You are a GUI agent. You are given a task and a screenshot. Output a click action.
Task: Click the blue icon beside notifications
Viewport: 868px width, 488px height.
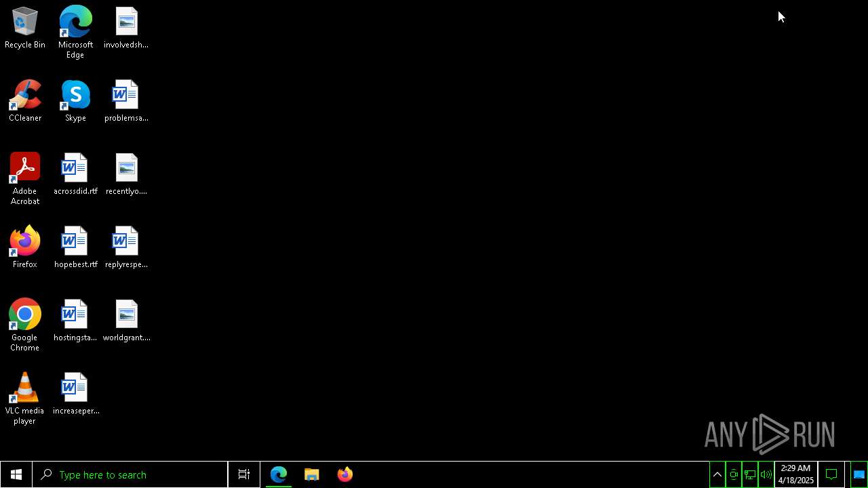859,474
